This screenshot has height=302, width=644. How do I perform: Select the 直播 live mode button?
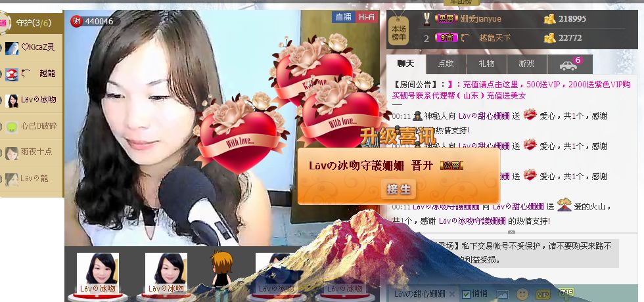tap(343, 17)
